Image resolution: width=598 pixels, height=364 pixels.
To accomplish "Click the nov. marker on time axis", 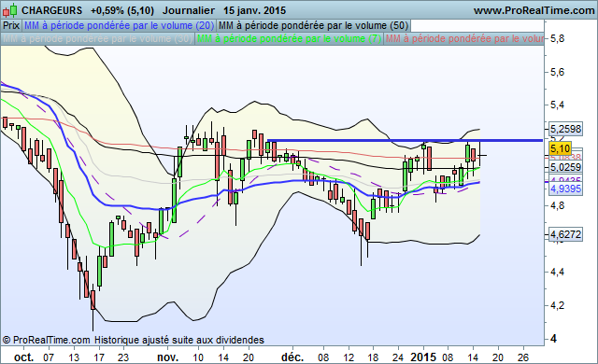I will click(x=168, y=357).
